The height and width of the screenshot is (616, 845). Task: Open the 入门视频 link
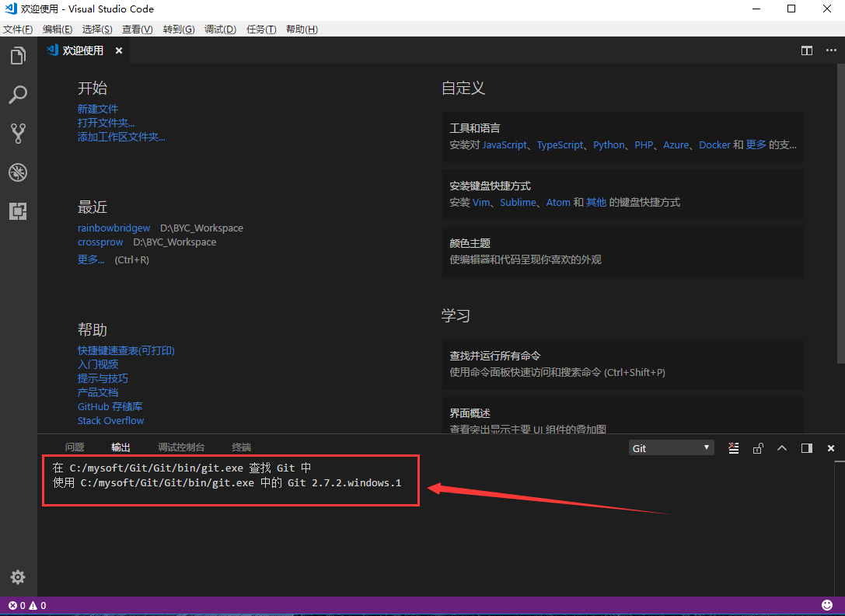[97, 364]
